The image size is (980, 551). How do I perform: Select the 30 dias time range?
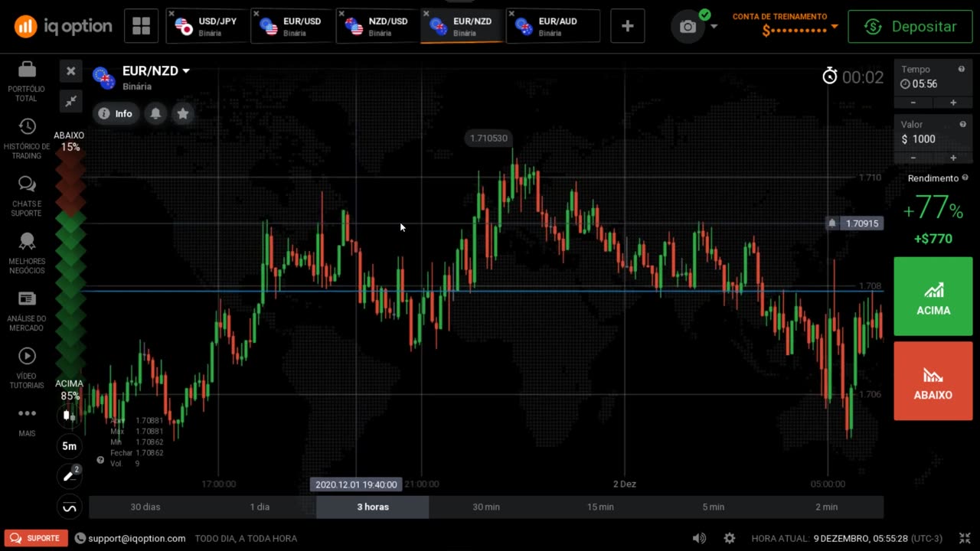(145, 507)
